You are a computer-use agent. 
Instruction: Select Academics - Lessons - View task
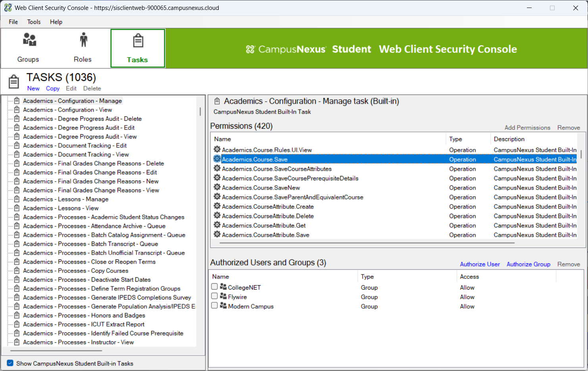click(61, 208)
